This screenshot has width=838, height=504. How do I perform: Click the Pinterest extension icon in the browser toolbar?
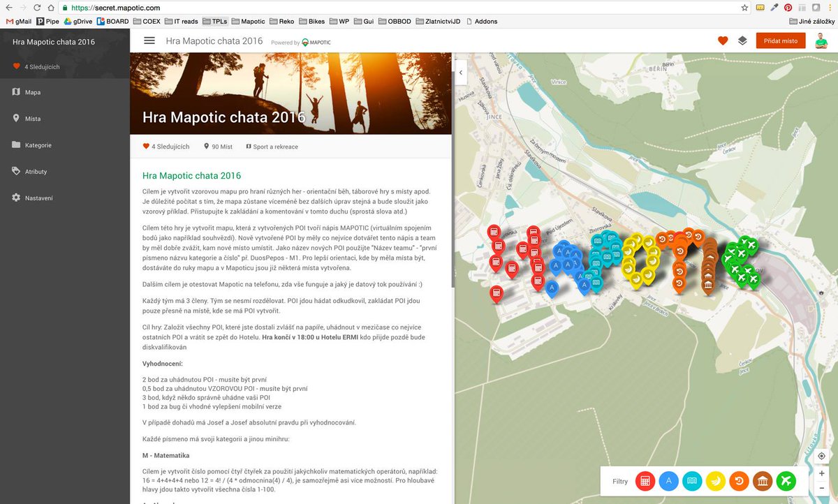(x=788, y=8)
